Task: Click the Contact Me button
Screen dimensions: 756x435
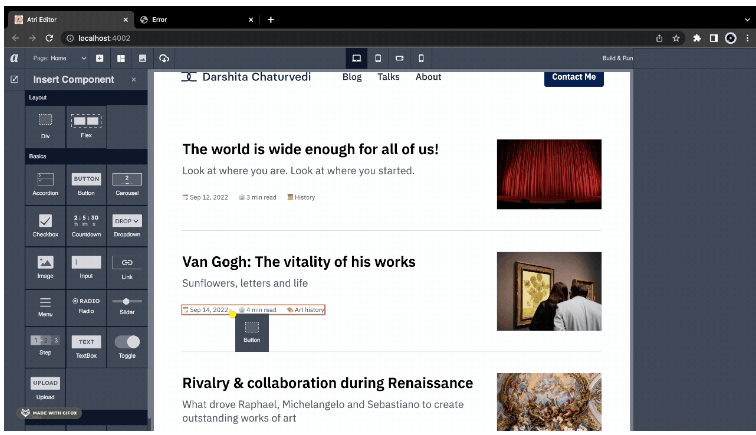Action: pos(574,78)
